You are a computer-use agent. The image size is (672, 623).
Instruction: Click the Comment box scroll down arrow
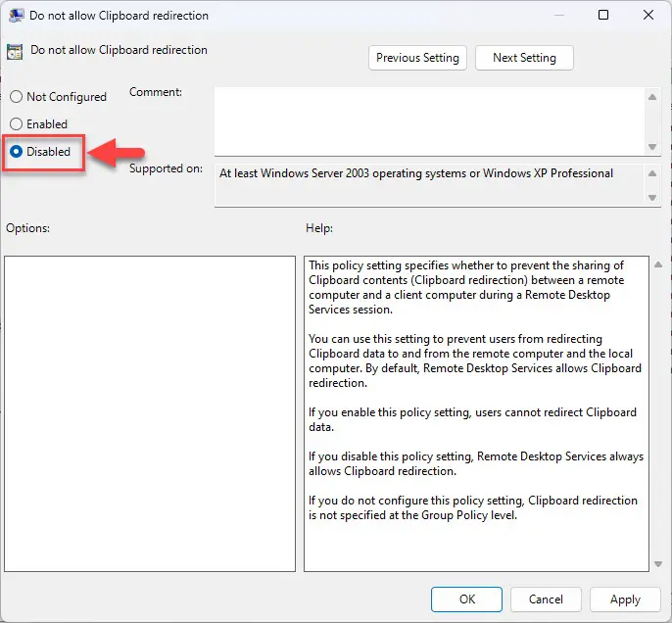(652, 147)
